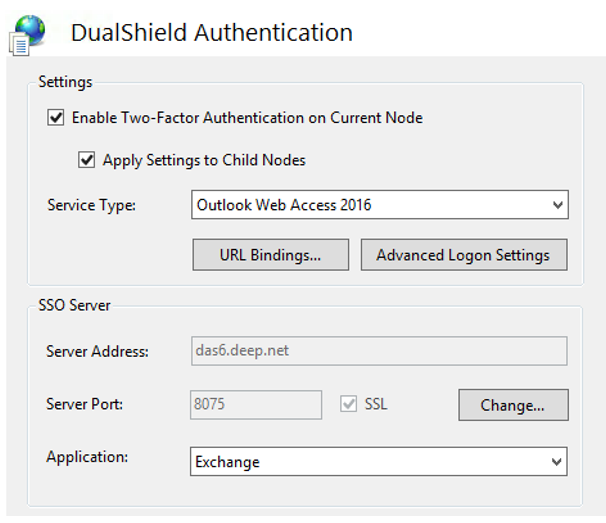
Task: Toggle the SSL checkbox
Action: [x=349, y=405]
